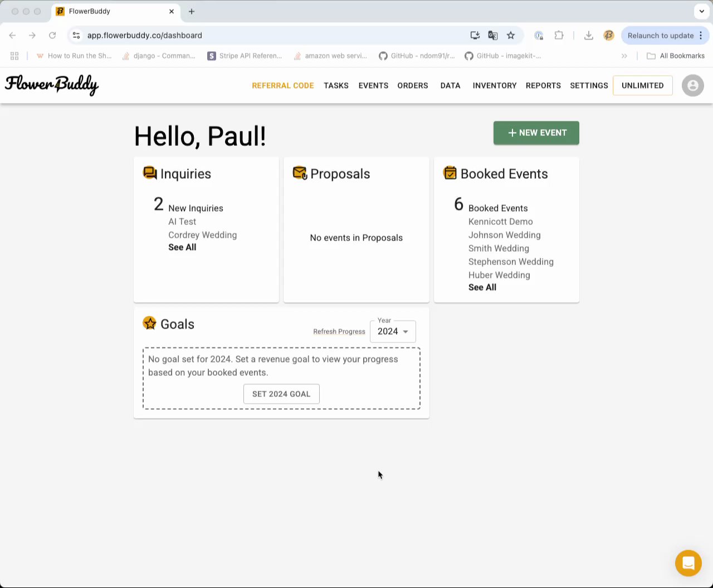Open the amazon web services bookmark
The image size is (713, 588).
(x=330, y=56)
